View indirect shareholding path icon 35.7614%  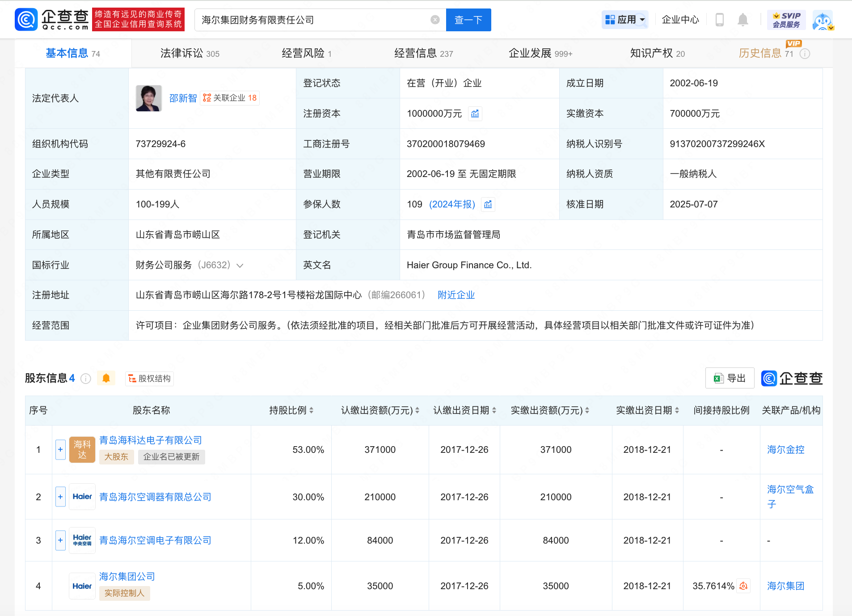(743, 586)
